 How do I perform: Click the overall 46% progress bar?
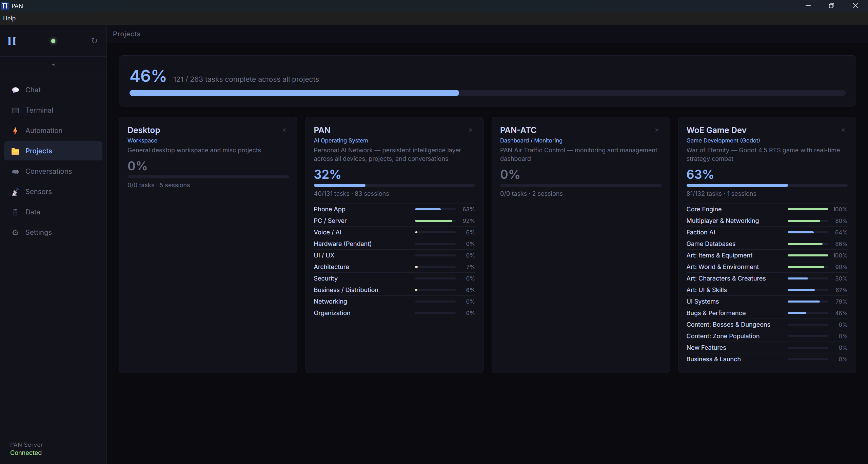coord(487,93)
